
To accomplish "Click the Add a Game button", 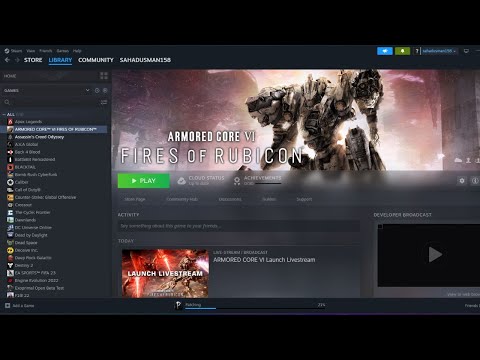I will coord(20,306).
